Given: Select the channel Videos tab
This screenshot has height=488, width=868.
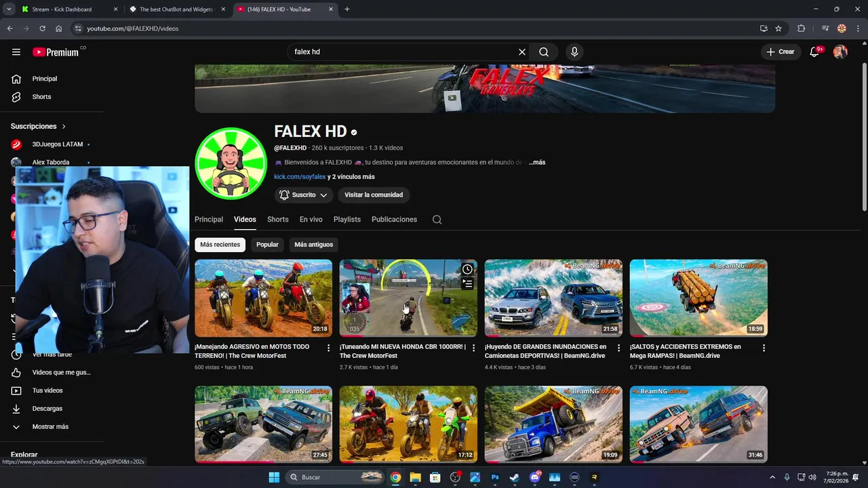Looking at the screenshot, I should click(x=245, y=220).
